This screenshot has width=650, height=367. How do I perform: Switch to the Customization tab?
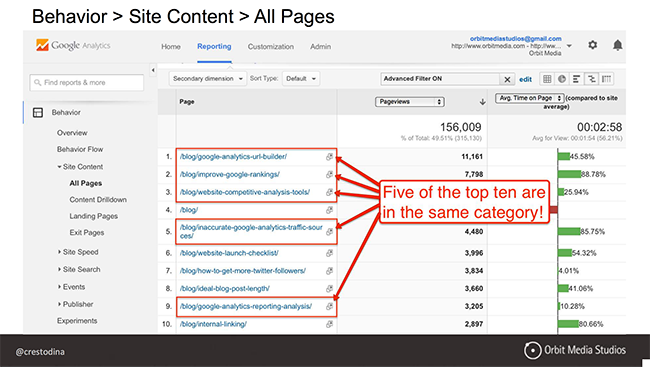271,47
